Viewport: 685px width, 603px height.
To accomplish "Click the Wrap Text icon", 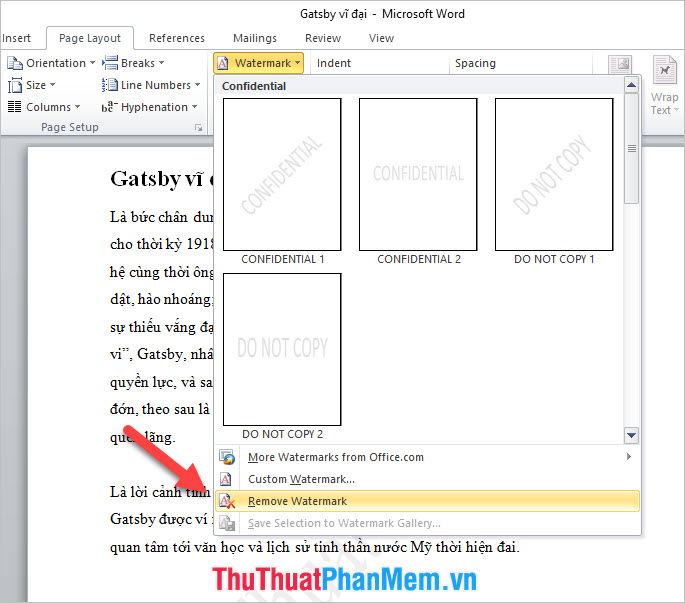I will click(664, 70).
